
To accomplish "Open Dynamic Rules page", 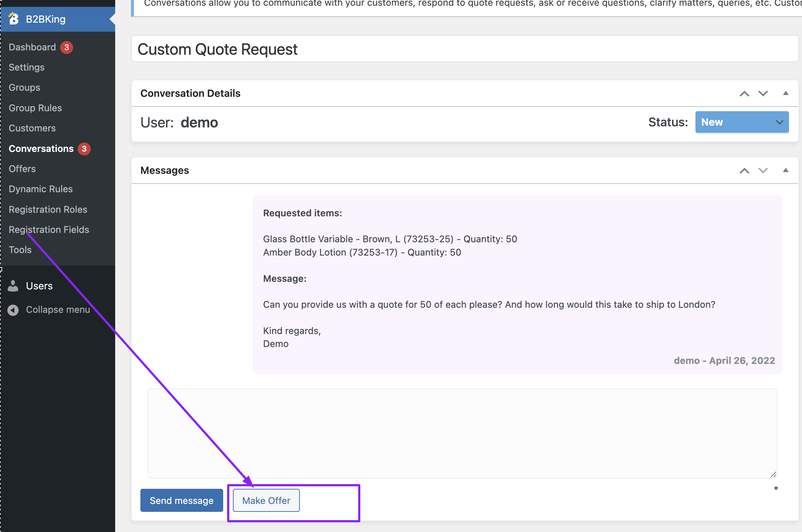I will pos(41,189).
